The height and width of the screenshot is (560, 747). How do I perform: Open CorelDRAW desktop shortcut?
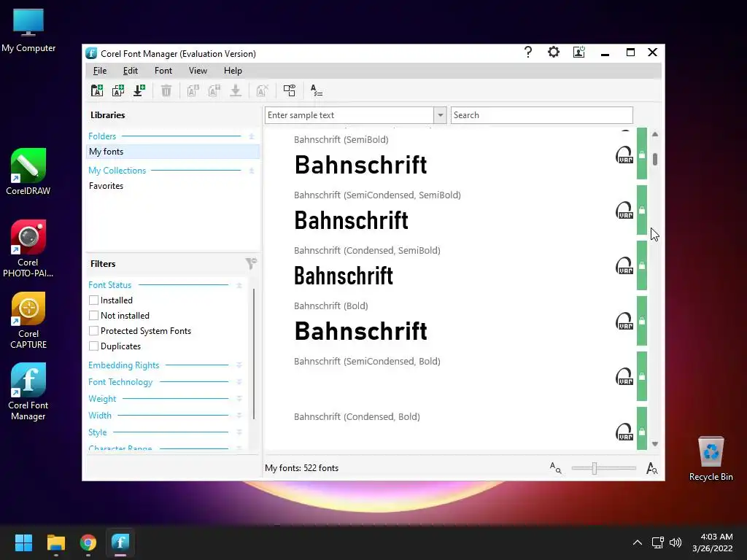pos(28,172)
